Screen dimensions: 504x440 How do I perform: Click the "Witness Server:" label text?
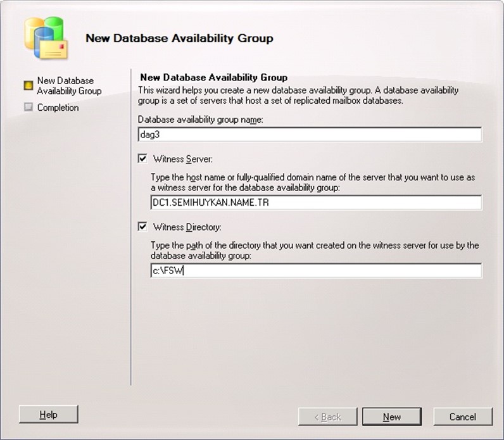coord(178,160)
